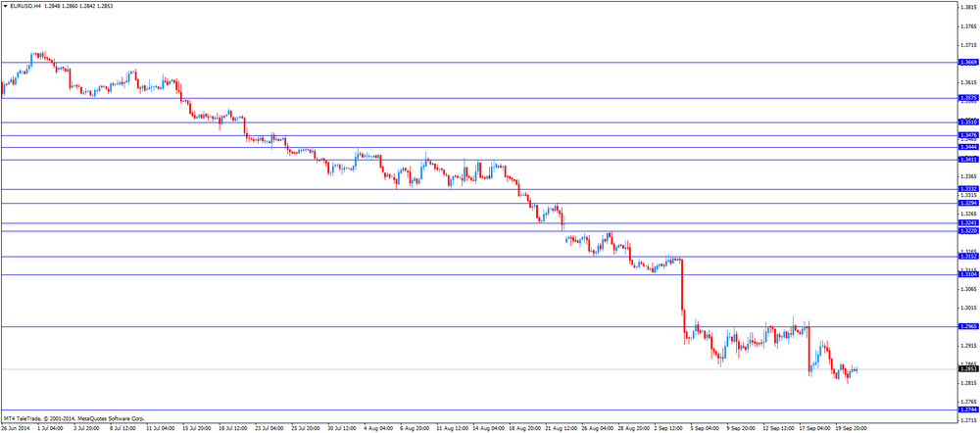Select the 1.3104 horizontal line price tag
This screenshot has width=980, height=433.
(x=968, y=275)
